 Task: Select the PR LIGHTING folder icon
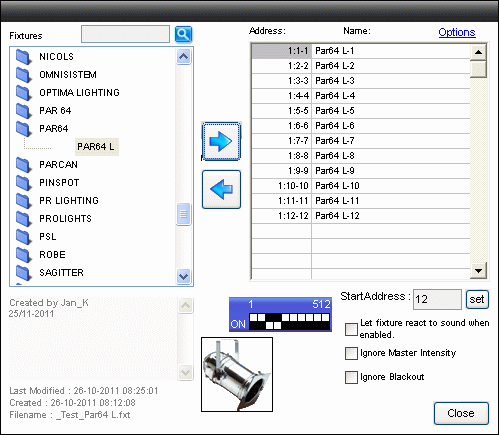(23, 201)
